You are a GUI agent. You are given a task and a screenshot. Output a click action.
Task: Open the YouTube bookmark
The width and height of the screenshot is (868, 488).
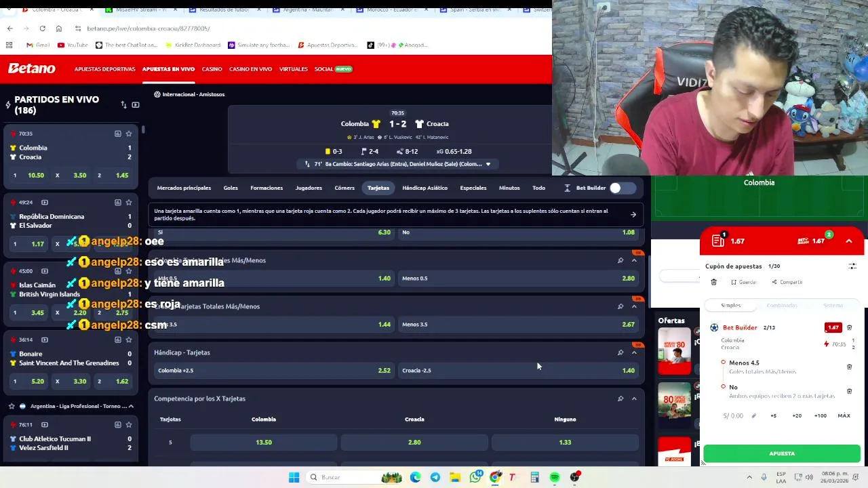click(x=73, y=45)
